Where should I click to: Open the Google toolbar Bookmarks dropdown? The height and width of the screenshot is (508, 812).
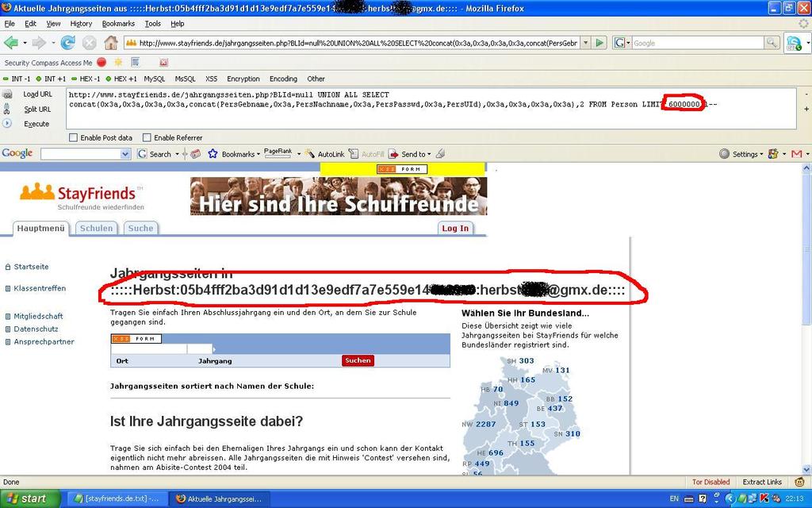258,155
